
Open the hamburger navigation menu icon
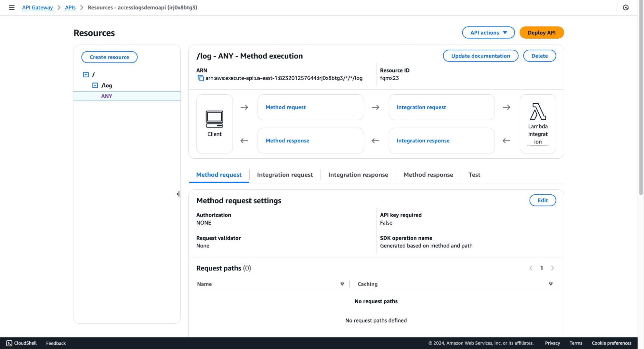(x=12, y=7)
